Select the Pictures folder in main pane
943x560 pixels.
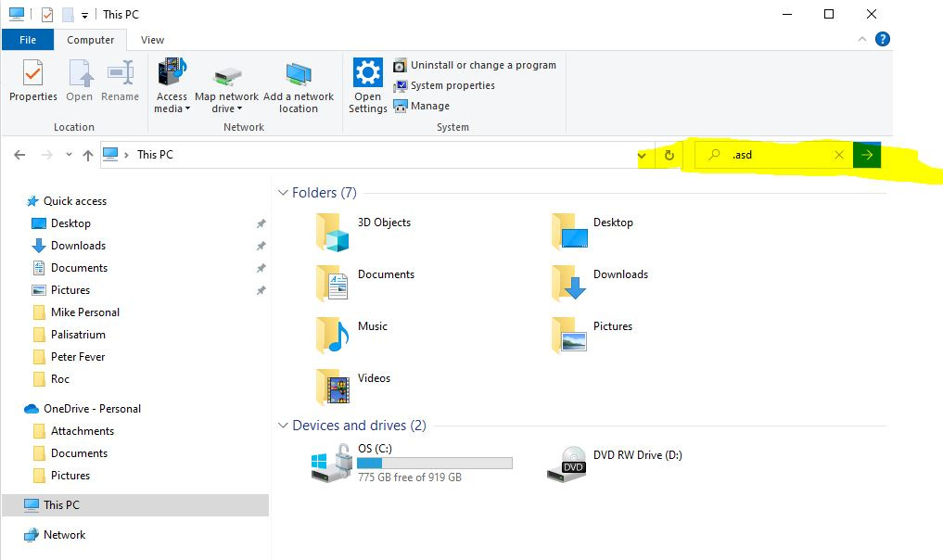[x=592, y=335]
